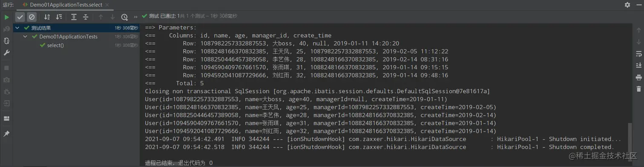This screenshot has width=644, height=167.
Task: Clear console with trash icon
Action: (x=638, y=89)
